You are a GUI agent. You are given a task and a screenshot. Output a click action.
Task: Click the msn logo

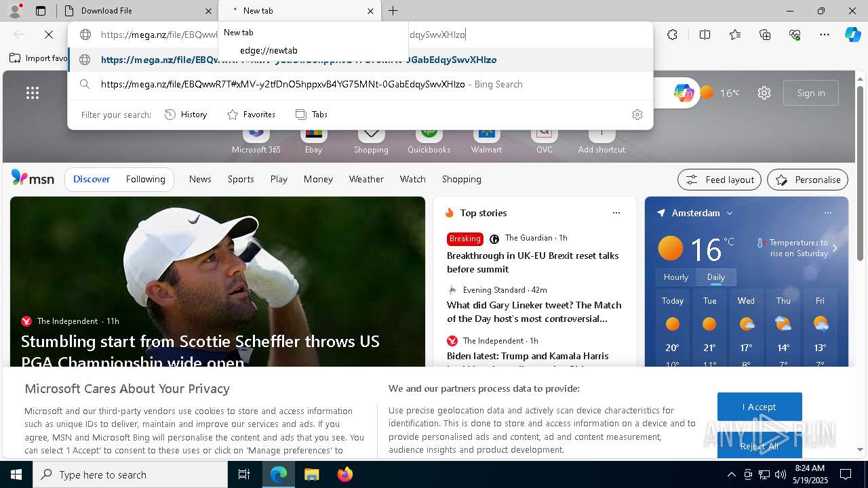pyautogui.click(x=33, y=178)
